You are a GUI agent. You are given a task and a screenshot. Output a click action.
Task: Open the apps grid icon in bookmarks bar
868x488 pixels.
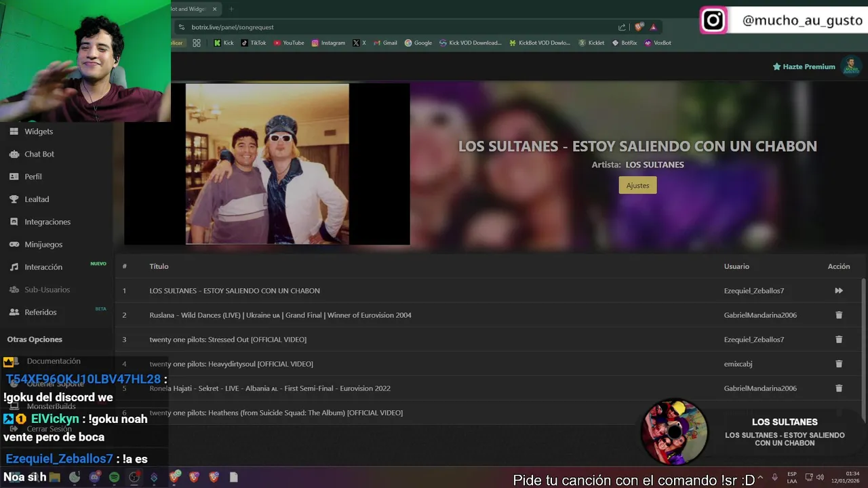coord(197,43)
